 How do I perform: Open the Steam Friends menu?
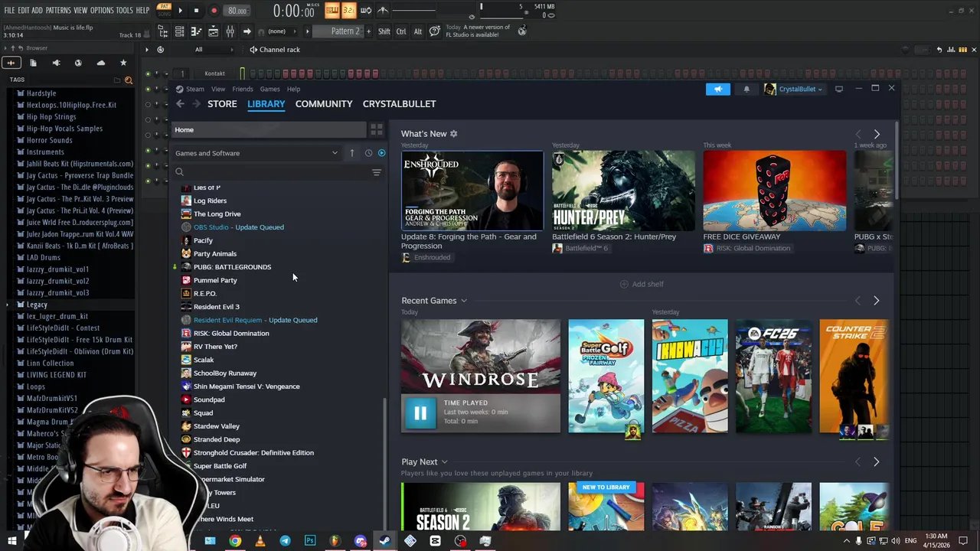tap(243, 89)
